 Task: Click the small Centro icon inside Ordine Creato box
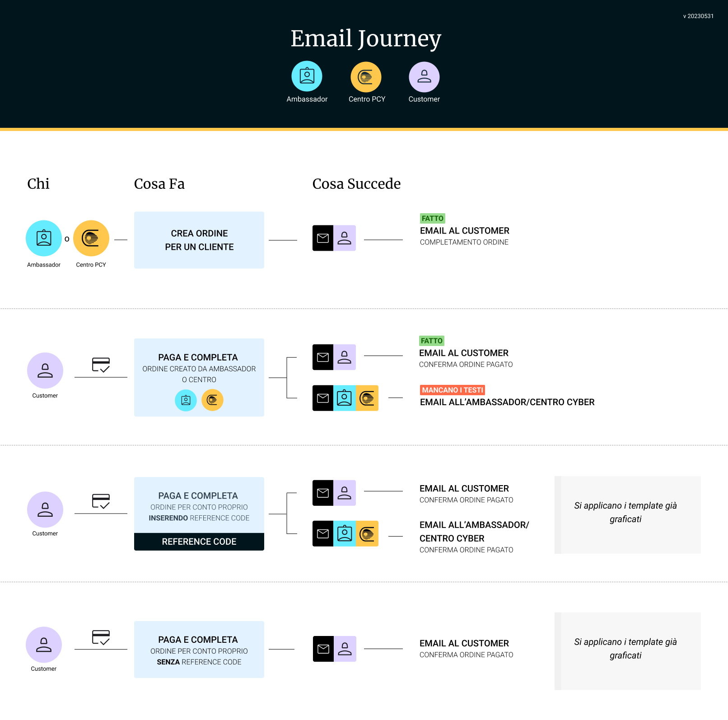click(x=212, y=400)
